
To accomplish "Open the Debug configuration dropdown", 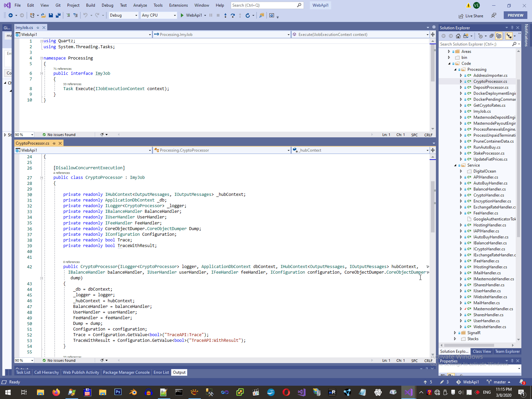I will [x=123, y=15].
